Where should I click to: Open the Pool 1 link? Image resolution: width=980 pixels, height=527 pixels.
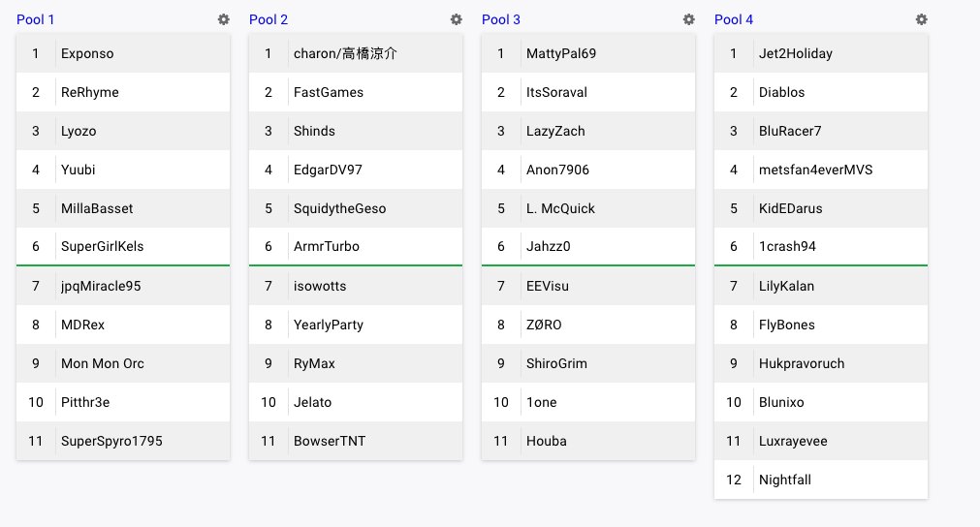[35, 19]
